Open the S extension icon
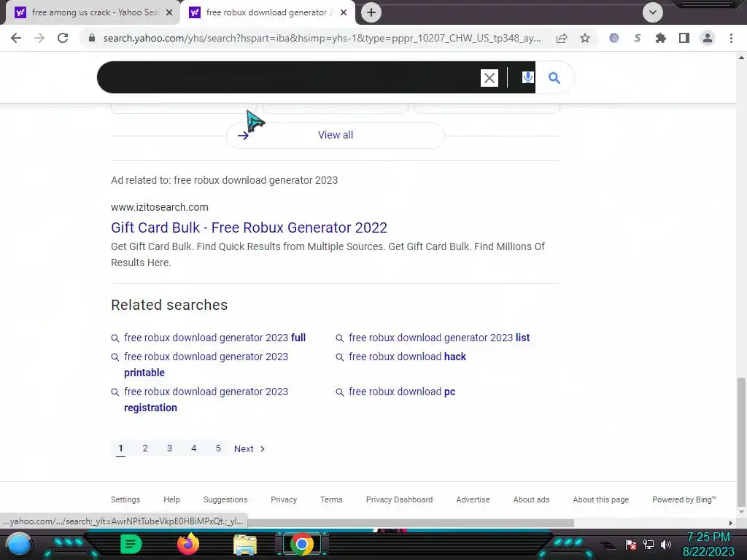747x560 pixels. click(638, 38)
